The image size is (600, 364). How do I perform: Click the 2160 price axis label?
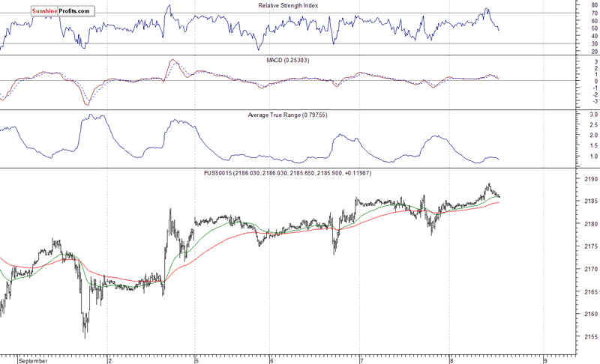tap(591, 315)
